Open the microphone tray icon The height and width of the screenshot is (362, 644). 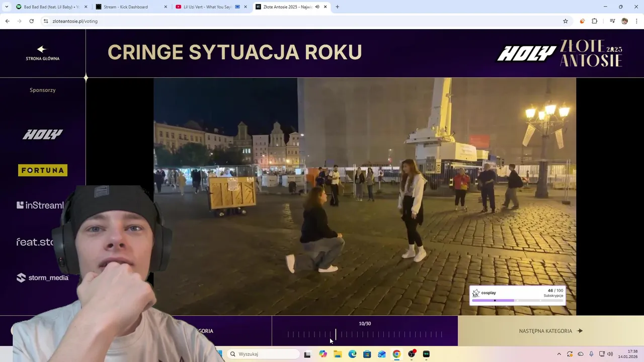click(591, 354)
